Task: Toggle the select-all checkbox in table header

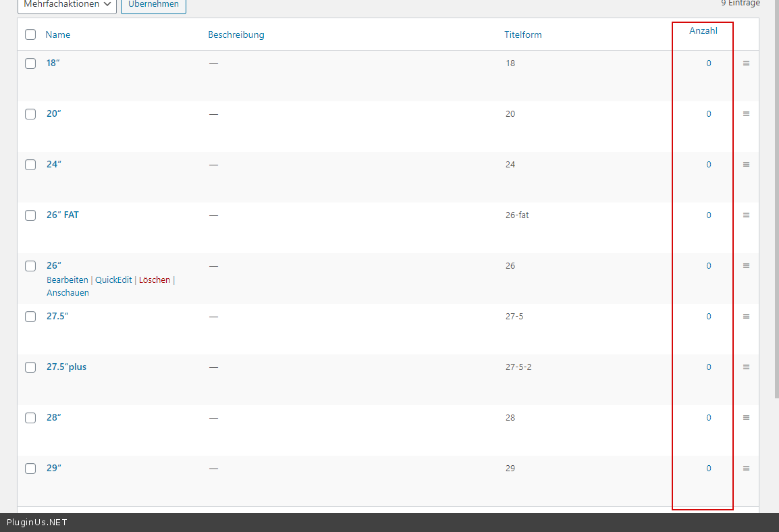Action: 30,34
